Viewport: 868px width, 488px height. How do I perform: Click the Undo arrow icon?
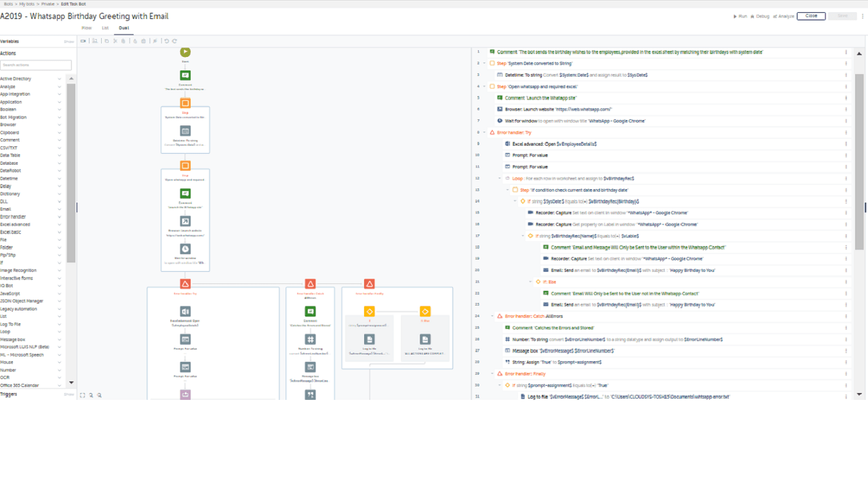tap(167, 41)
